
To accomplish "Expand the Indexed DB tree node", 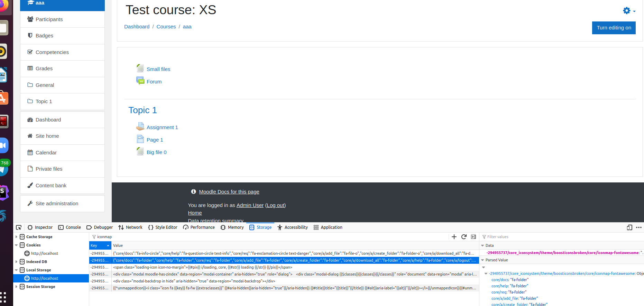I will click(x=16, y=262).
